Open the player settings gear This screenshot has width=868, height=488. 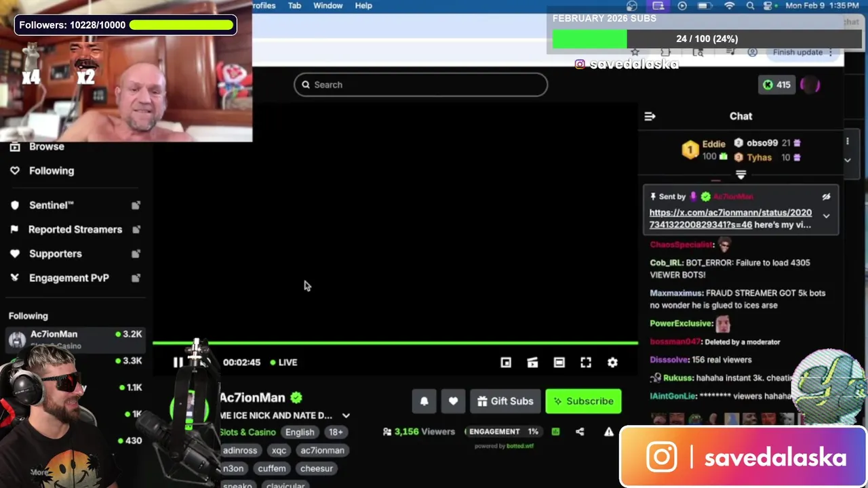tap(612, 363)
